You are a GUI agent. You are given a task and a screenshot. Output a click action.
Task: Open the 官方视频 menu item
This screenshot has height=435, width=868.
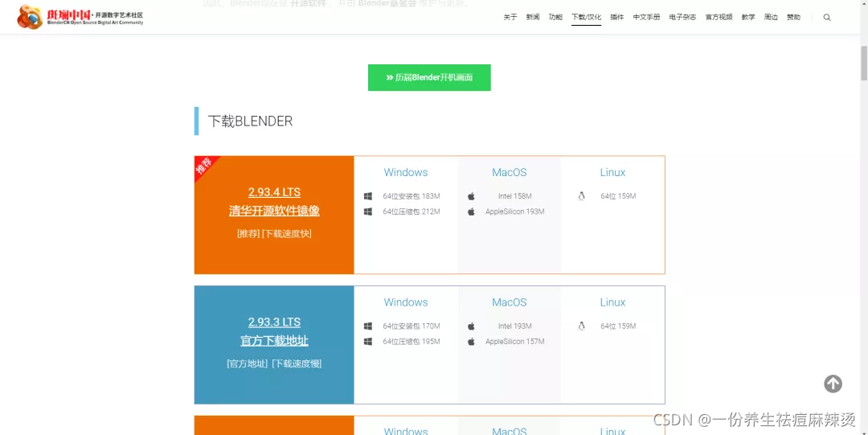[719, 17]
